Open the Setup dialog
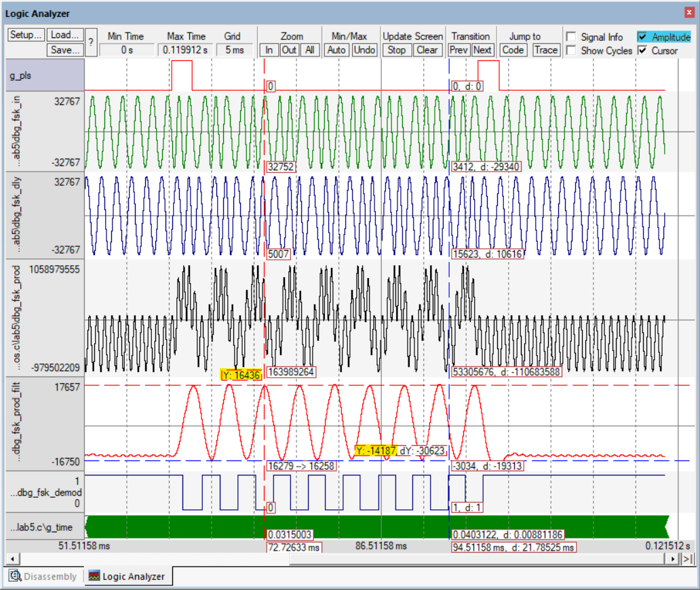Screen dimensions: 700x590 pos(26,35)
